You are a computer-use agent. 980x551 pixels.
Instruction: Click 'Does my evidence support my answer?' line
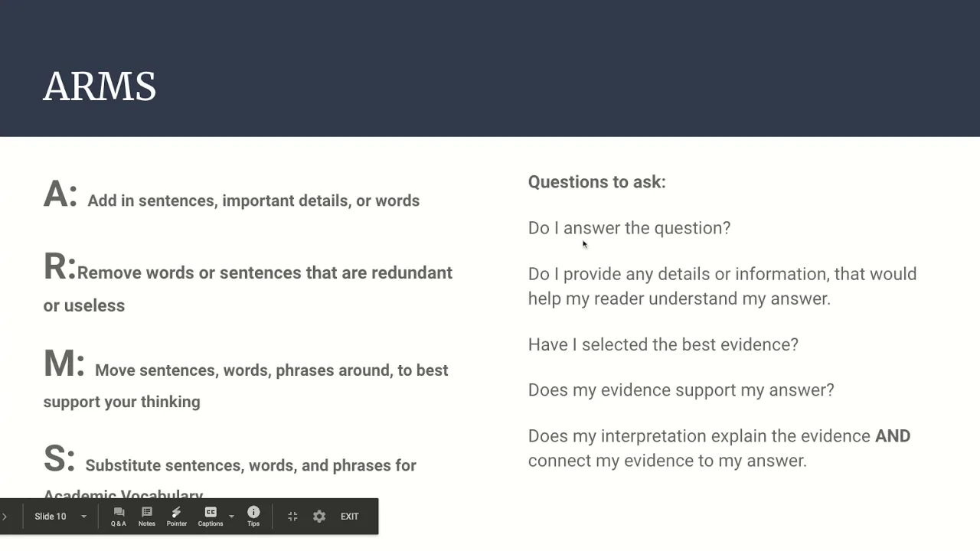pyautogui.click(x=681, y=390)
